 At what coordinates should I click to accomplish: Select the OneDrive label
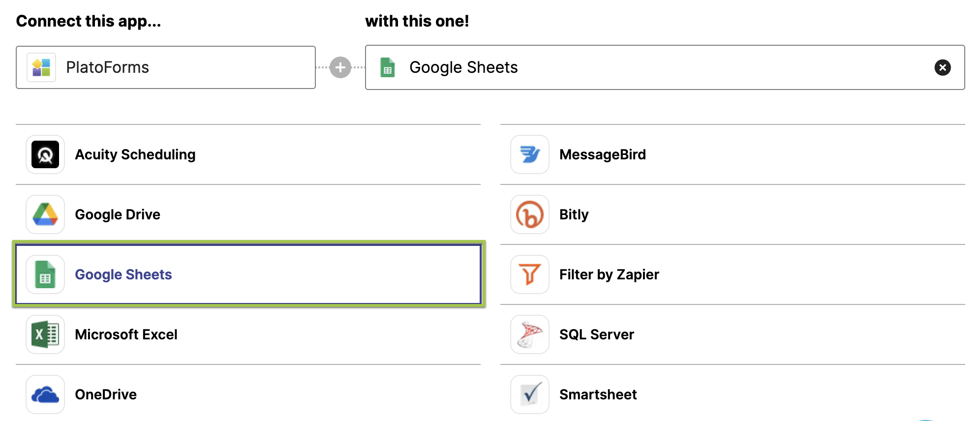[106, 394]
